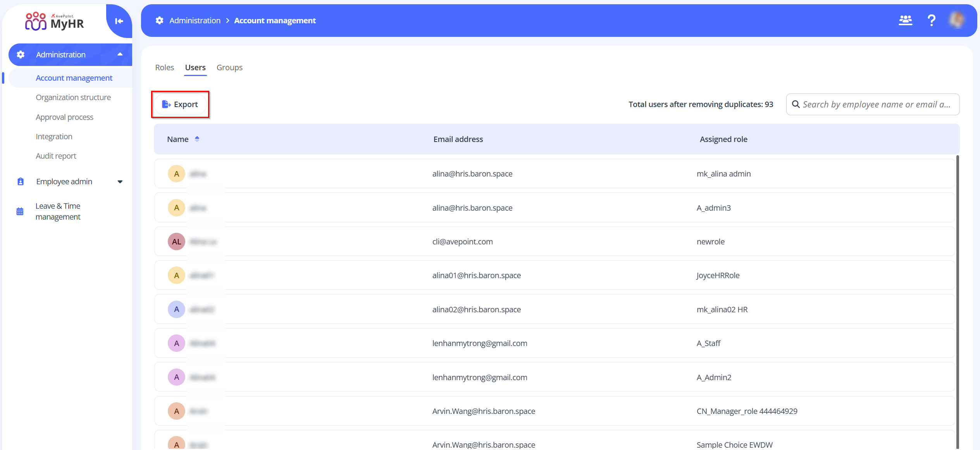
Task: Click the AL avatar for cli@avepoint.com
Action: (176, 242)
